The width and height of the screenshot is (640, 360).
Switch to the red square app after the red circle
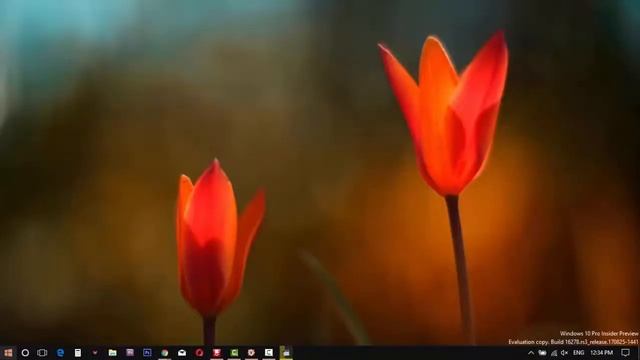pos(217,353)
